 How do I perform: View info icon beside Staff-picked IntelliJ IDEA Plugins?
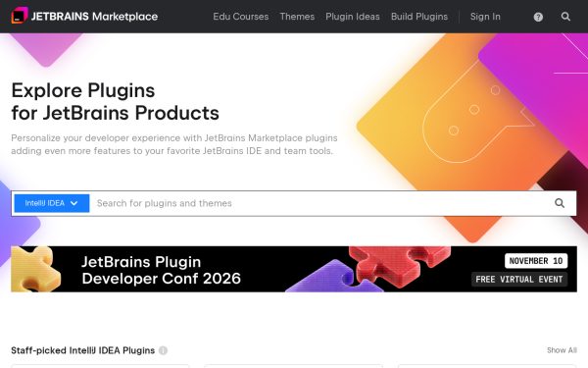tap(163, 350)
